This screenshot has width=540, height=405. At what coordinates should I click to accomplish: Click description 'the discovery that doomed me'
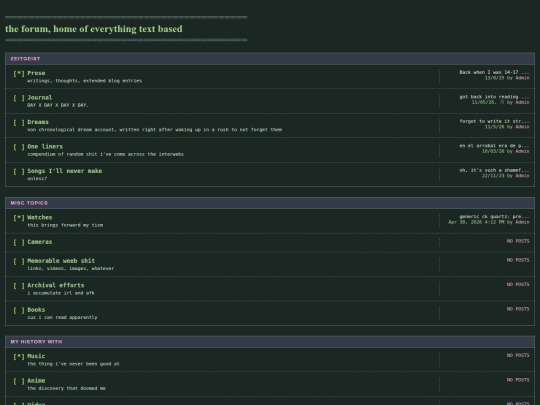tap(66, 388)
